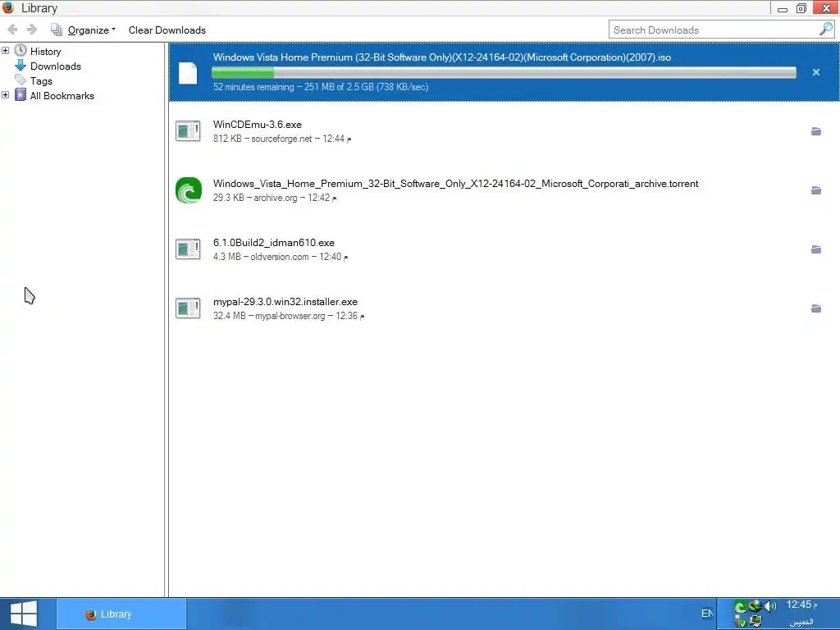Cancel the Windows Vista ISO download
Viewport: 840px width, 630px height.
(x=816, y=72)
